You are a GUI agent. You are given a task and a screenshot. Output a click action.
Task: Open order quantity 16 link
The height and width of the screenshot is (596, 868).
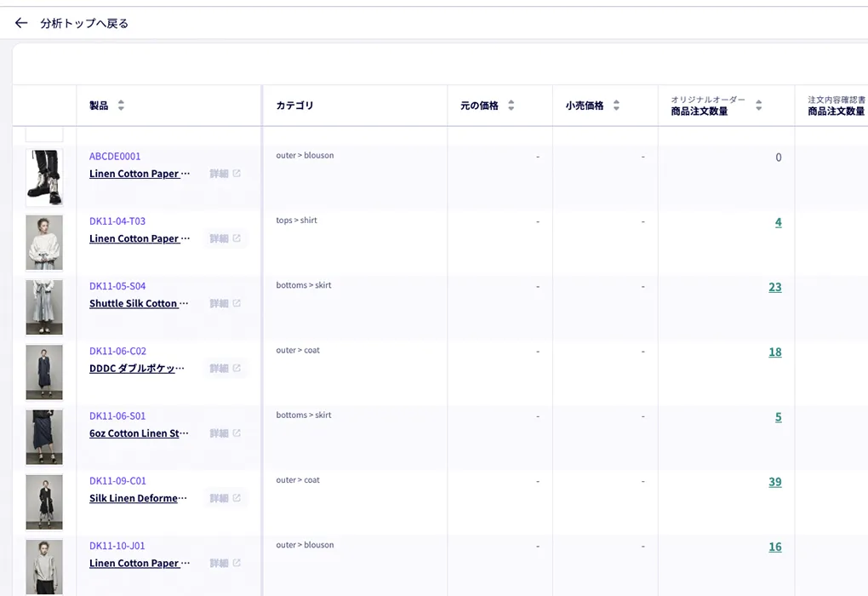(775, 547)
